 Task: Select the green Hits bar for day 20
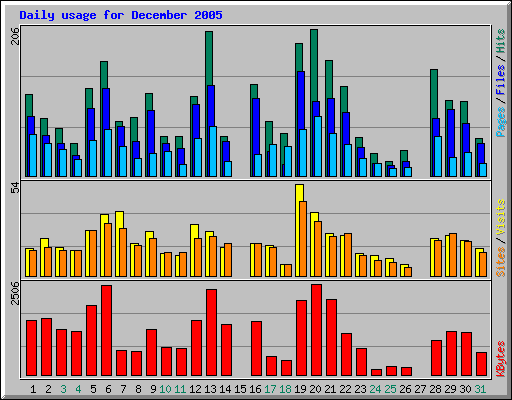click(x=314, y=65)
